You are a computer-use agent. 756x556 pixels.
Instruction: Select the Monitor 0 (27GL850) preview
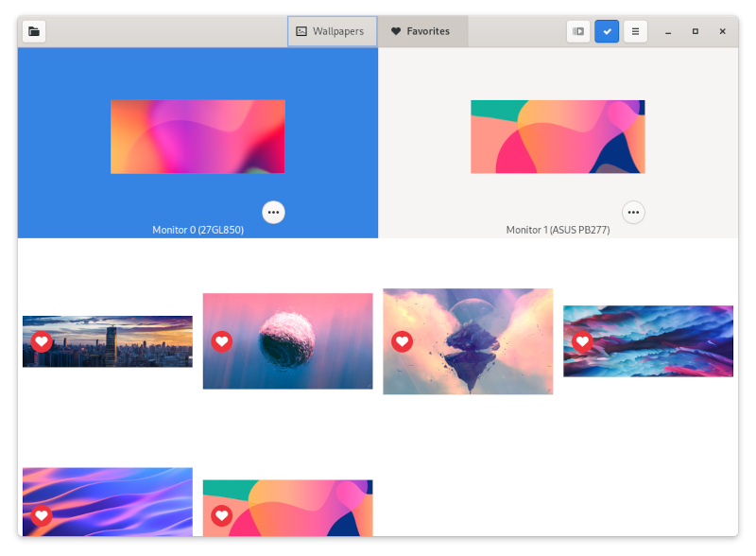[198, 137]
